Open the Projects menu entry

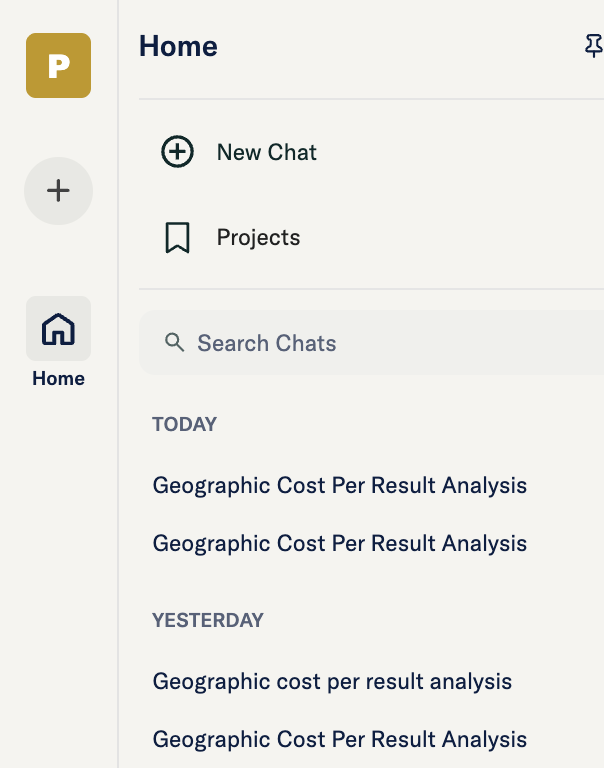tap(258, 238)
